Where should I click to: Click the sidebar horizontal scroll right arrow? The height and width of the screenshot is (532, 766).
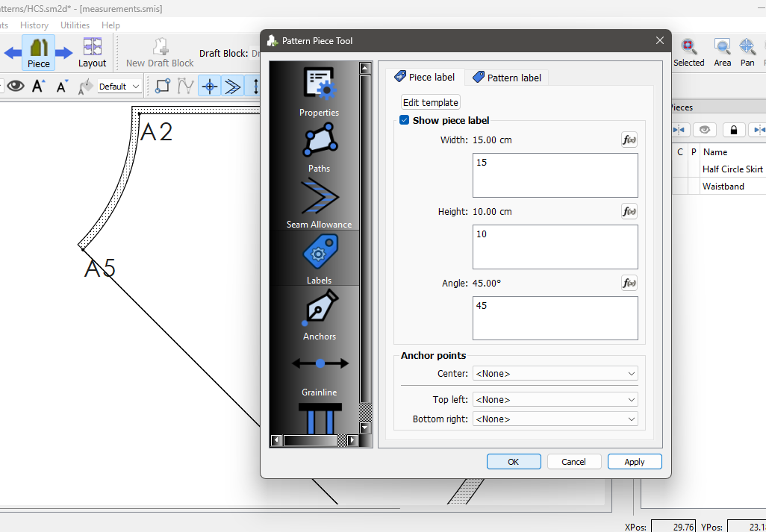click(352, 441)
